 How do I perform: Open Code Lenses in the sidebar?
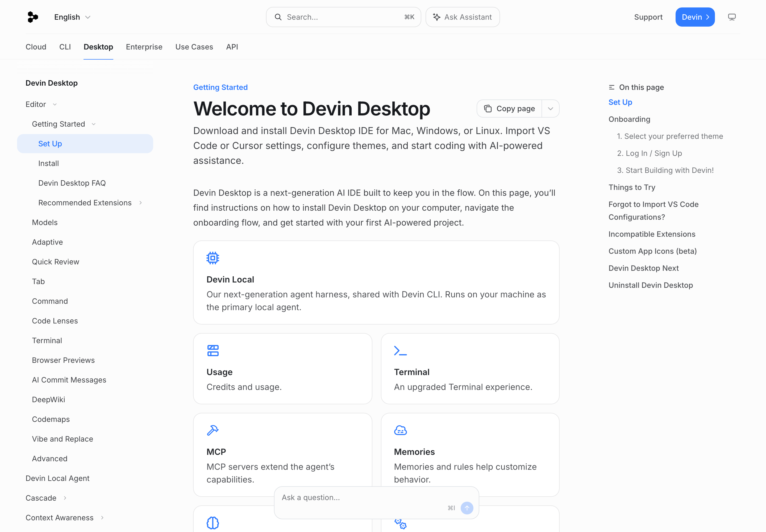coord(55,321)
